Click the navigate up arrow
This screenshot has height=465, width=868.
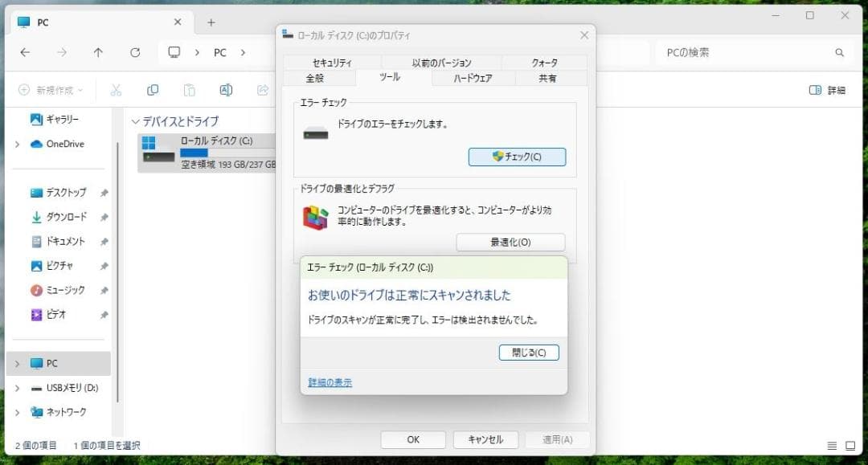pos(98,52)
